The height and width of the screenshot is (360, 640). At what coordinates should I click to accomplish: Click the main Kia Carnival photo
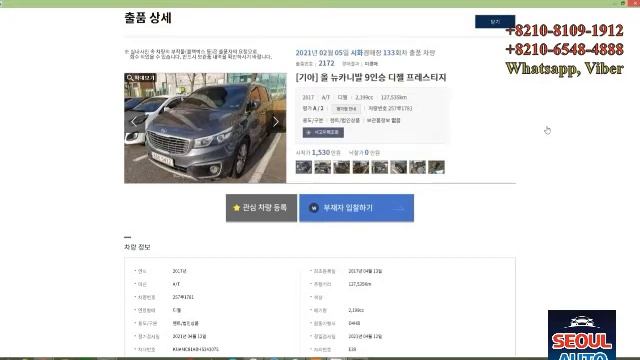click(x=205, y=128)
